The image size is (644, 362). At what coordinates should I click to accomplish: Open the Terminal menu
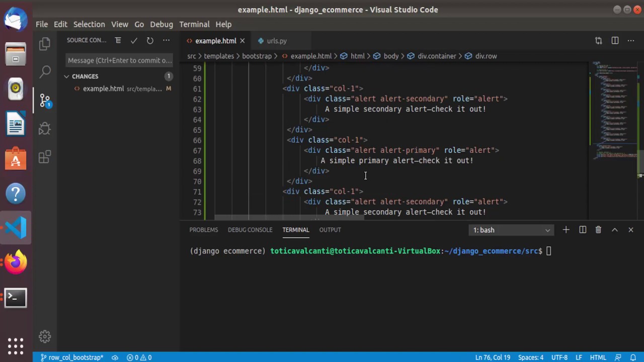click(194, 24)
